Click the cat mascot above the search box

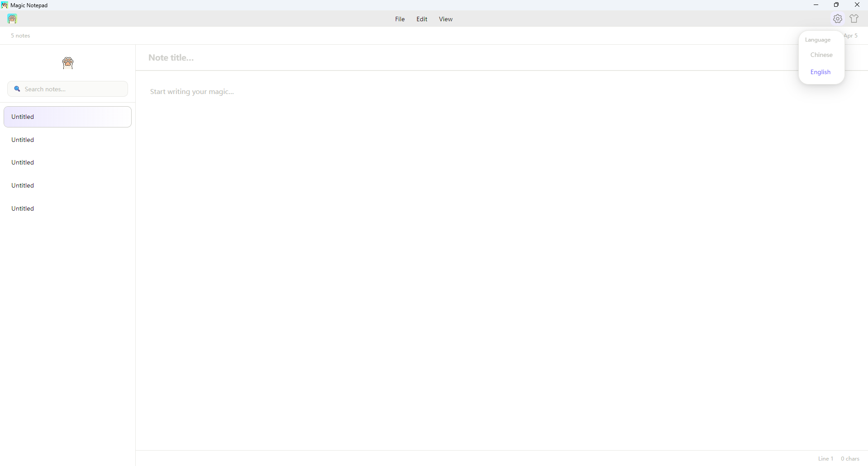pyautogui.click(x=68, y=63)
